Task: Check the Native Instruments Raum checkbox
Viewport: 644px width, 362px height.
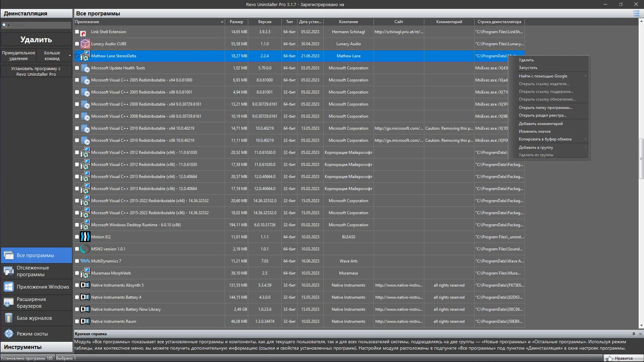Action: [x=77, y=321]
